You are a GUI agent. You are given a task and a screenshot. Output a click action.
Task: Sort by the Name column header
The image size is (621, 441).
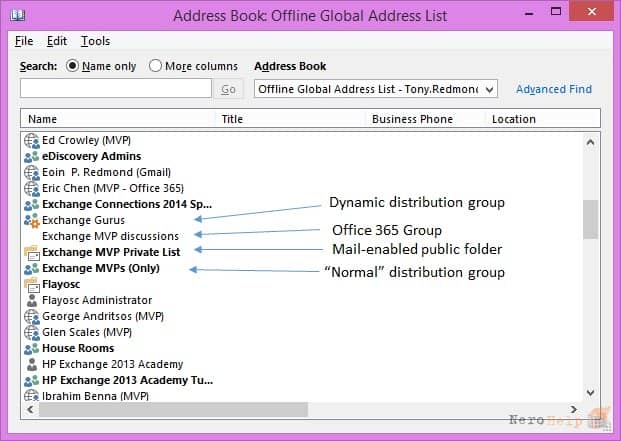[118, 119]
